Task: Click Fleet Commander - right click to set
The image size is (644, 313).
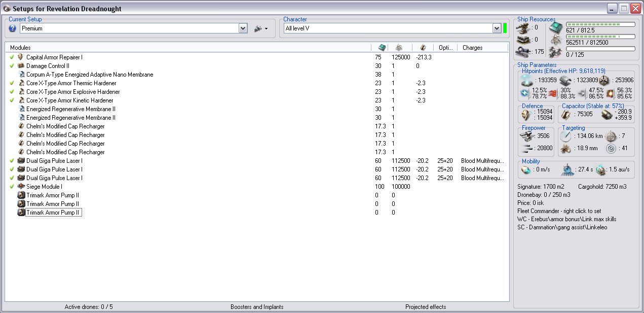Action: click(559, 211)
